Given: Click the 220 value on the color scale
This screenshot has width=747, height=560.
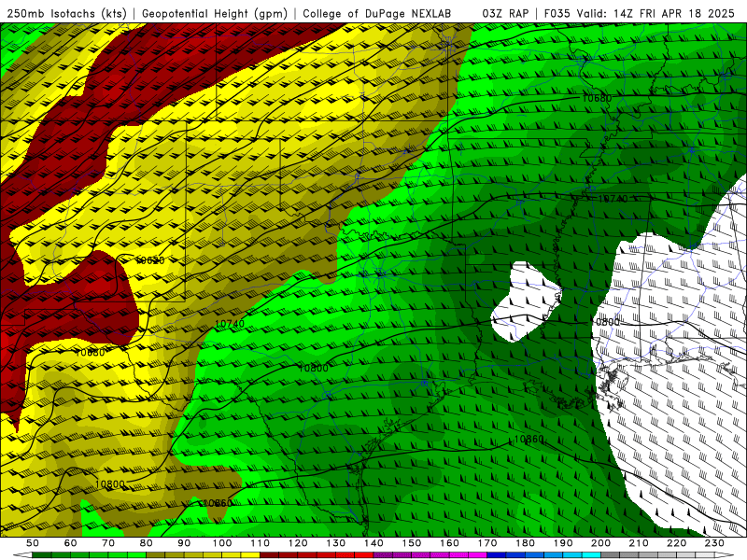Looking at the screenshot, I should coord(677,543).
